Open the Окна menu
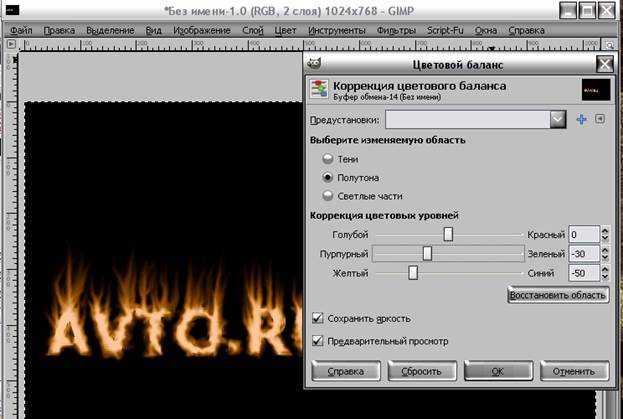The height and width of the screenshot is (419, 623). pos(486,30)
